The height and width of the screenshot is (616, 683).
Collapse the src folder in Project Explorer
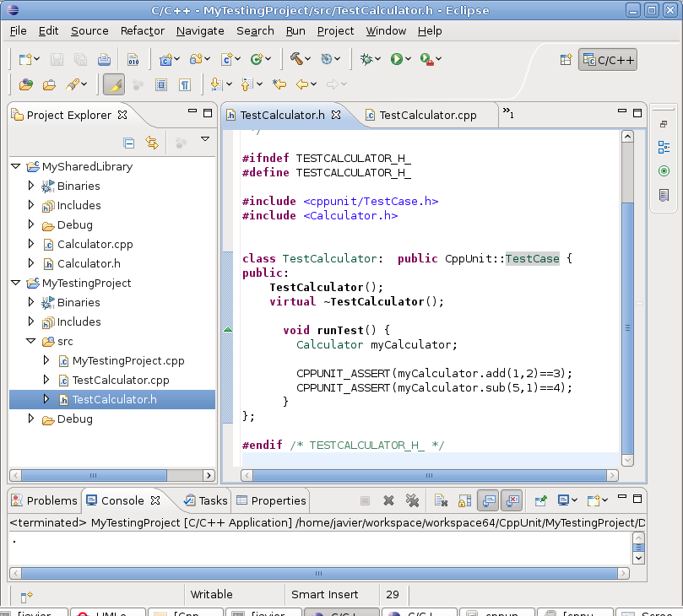30,341
